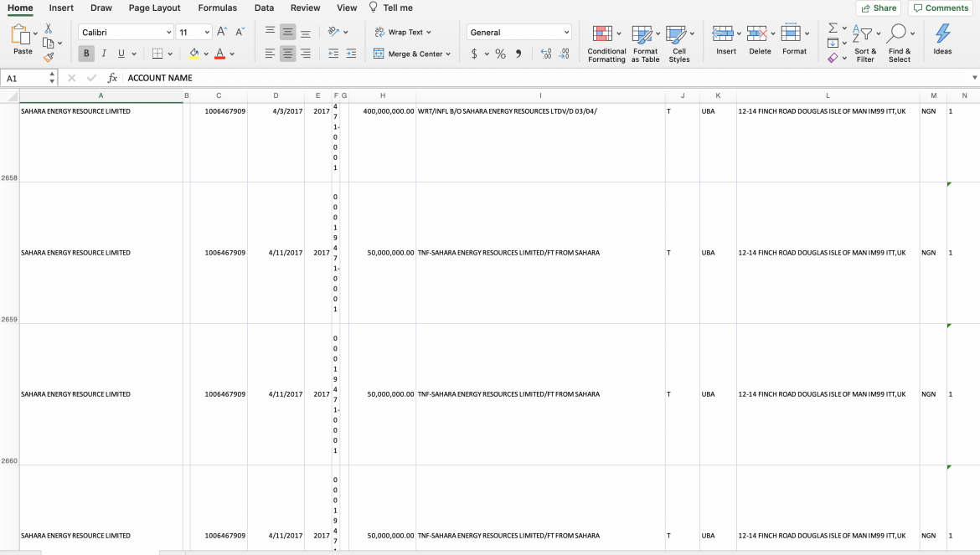
Task: Select column I header
Action: pos(540,95)
